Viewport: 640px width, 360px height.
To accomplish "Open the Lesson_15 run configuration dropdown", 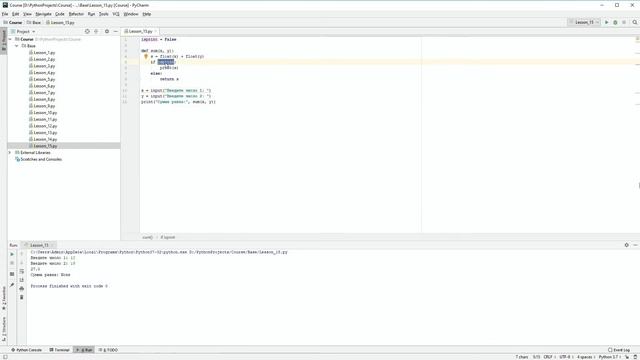I will pos(584,22).
